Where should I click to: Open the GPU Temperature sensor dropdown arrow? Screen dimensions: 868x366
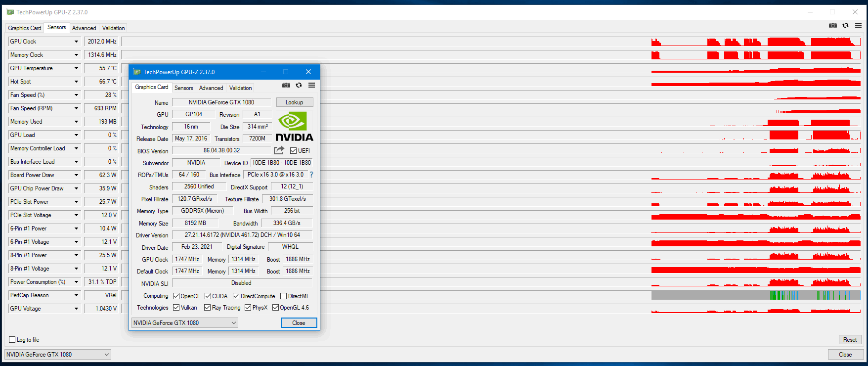click(x=76, y=68)
